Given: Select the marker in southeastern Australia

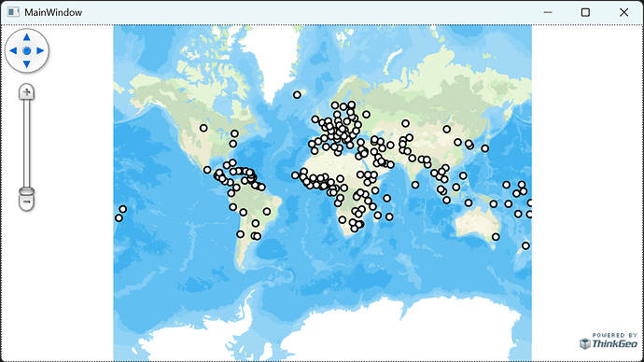Looking at the screenshot, I should coord(496,237).
